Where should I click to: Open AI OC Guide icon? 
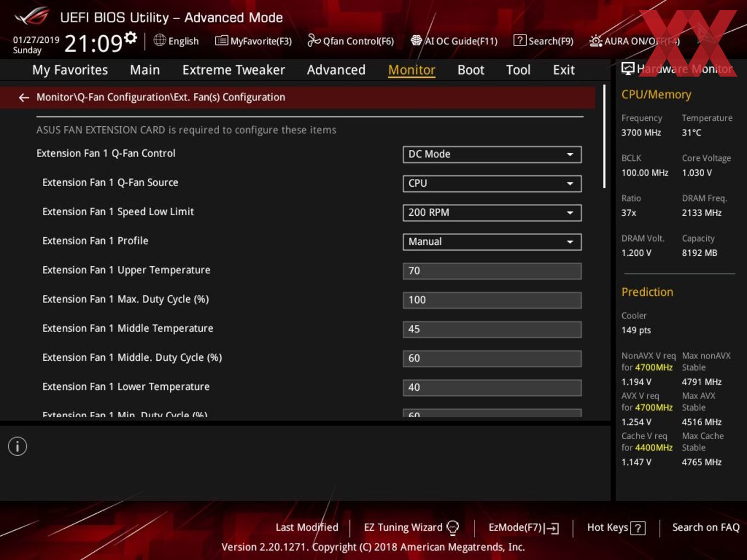pos(416,40)
